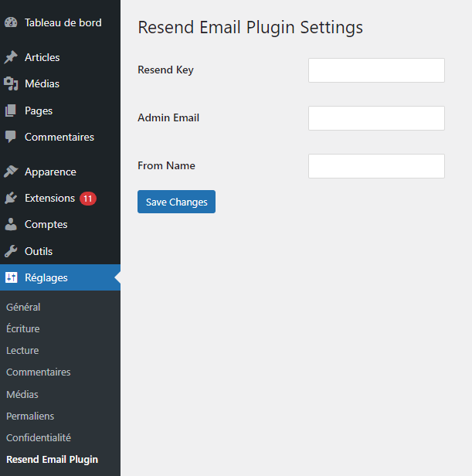Viewport: 472px width, 476px height.
Task: Click the Outils wrench icon
Action: click(x=11, y=251)
